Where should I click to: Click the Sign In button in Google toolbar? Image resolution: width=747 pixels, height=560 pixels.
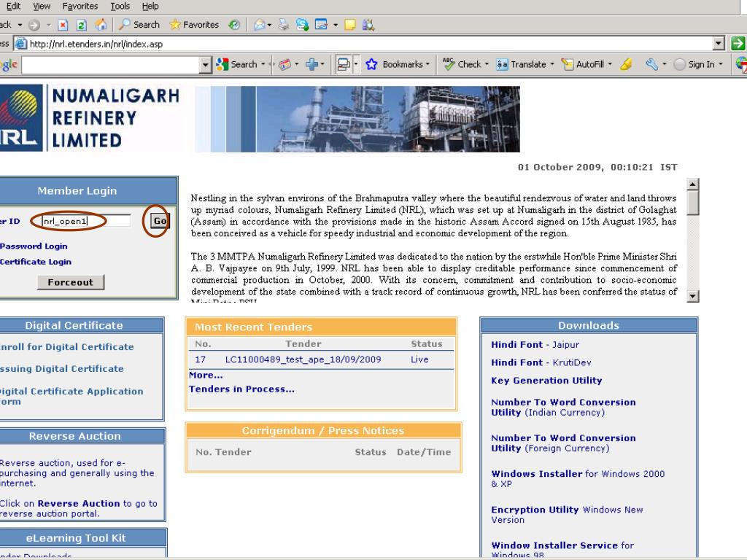[694, 64]
